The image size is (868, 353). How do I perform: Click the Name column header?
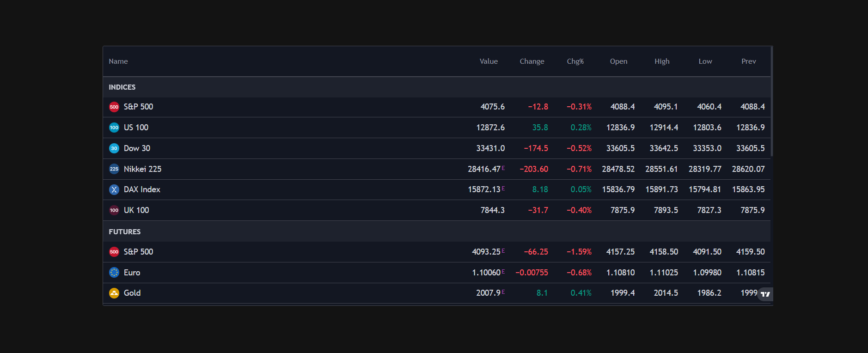118,61
